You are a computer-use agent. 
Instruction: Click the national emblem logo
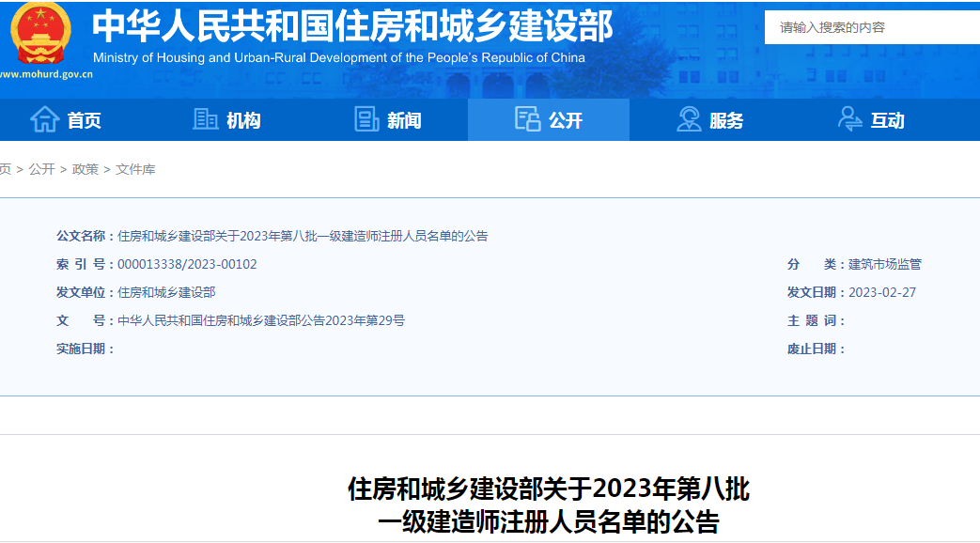[x=40, y=33]
